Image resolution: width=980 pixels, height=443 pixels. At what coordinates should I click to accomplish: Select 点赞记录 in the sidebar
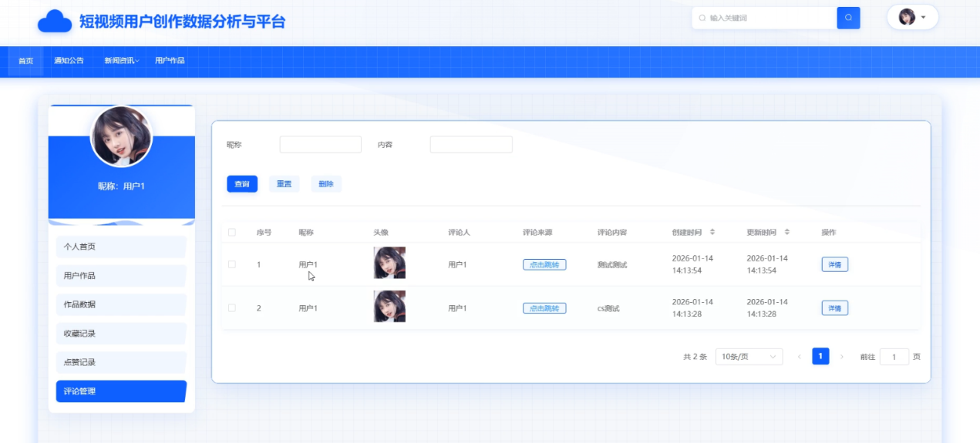pos(121,362)
